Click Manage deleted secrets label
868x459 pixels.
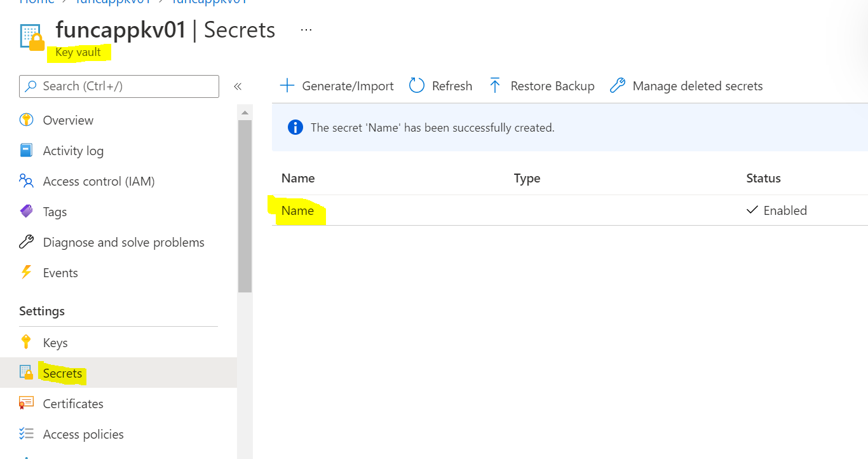[x=698, y=86]
